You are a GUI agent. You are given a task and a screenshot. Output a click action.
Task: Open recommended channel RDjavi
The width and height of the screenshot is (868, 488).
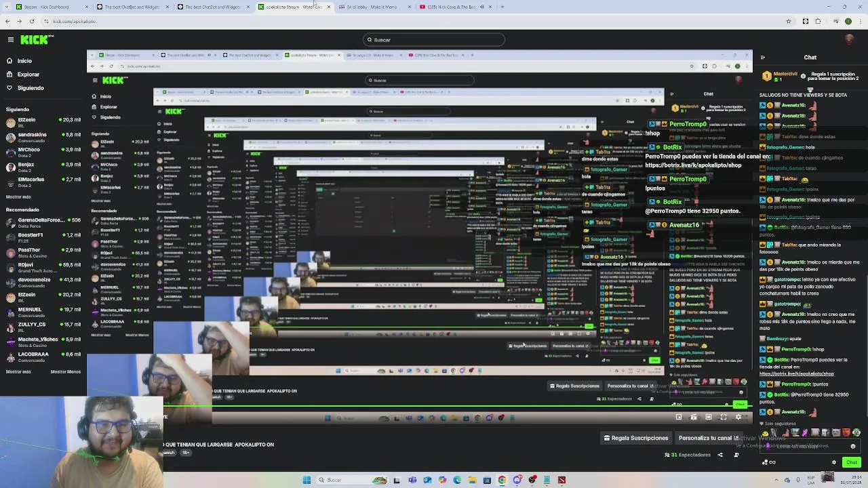(x=43, y=267)
